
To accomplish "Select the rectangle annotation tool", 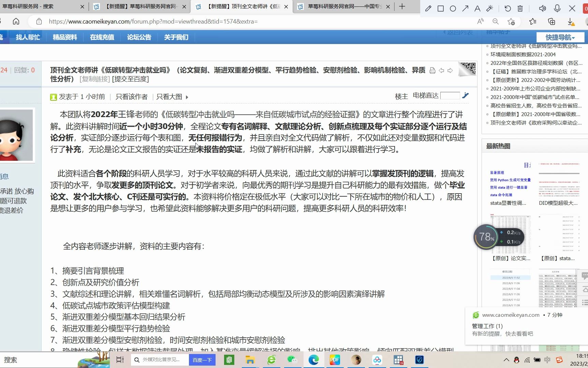I will pyautogui.click(x=441, y=9).
